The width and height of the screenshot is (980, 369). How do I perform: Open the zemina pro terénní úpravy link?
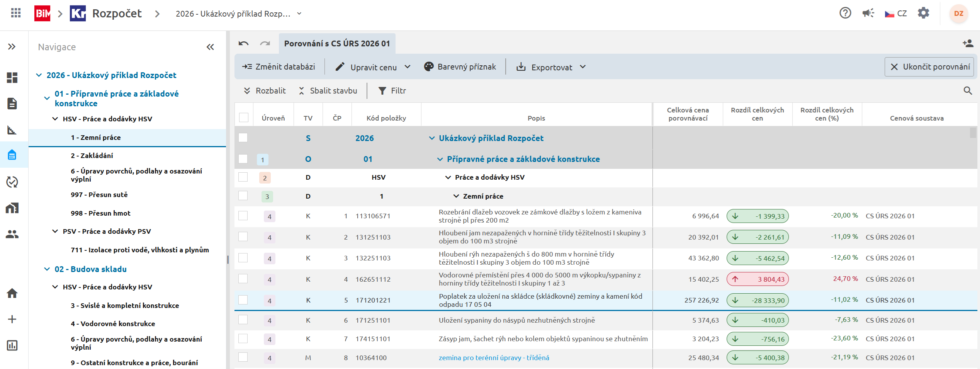click(494, 358)
